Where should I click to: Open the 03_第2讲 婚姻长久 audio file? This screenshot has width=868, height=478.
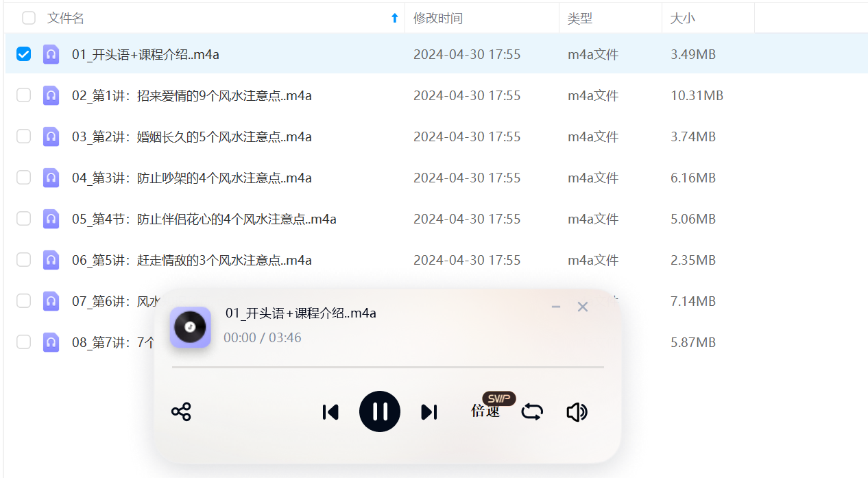click(191, 136)
